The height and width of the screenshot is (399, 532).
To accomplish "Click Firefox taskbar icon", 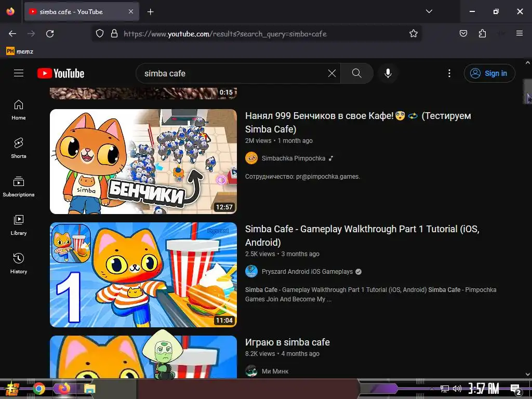I will pyautogui.click(x=64, y=389).
